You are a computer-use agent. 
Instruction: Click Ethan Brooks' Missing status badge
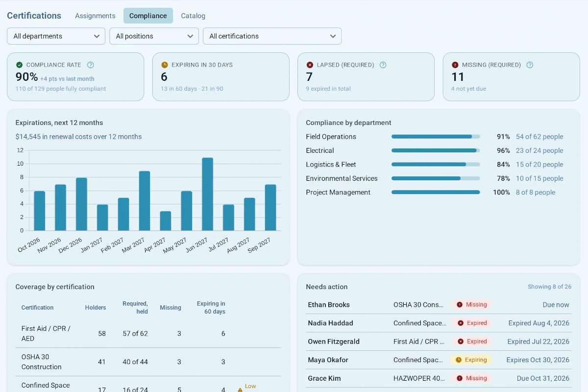(471, 305)
